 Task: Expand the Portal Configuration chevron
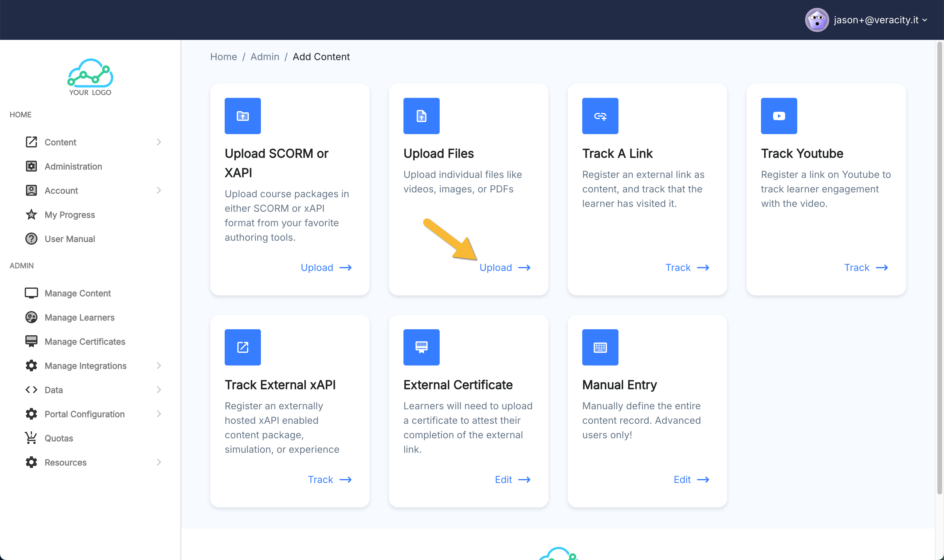coord(159,414)
